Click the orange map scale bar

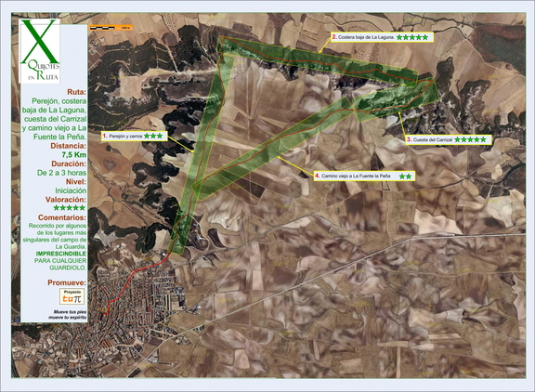pyautogui.click(x=111, y=28)
